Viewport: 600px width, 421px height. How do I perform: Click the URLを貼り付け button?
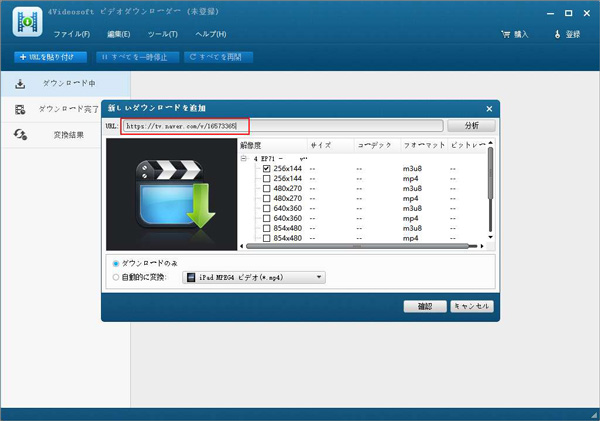[x=51, y=57]
